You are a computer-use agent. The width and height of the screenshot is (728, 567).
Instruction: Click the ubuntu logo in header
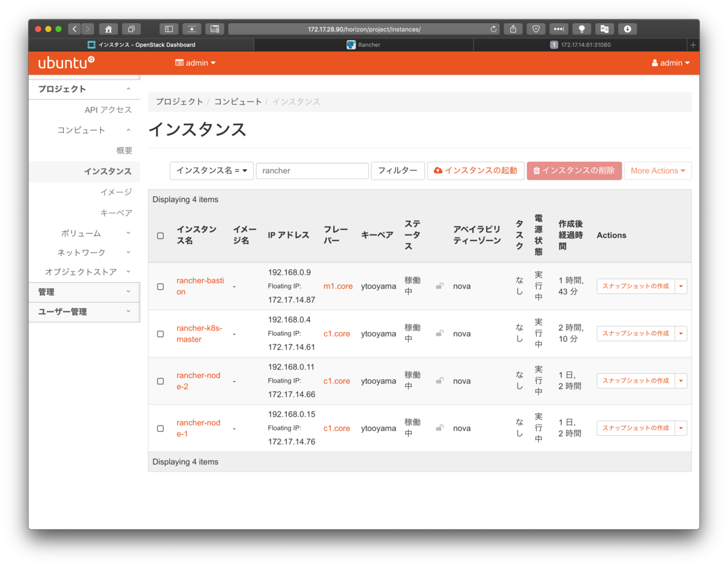tap(66, 63)
